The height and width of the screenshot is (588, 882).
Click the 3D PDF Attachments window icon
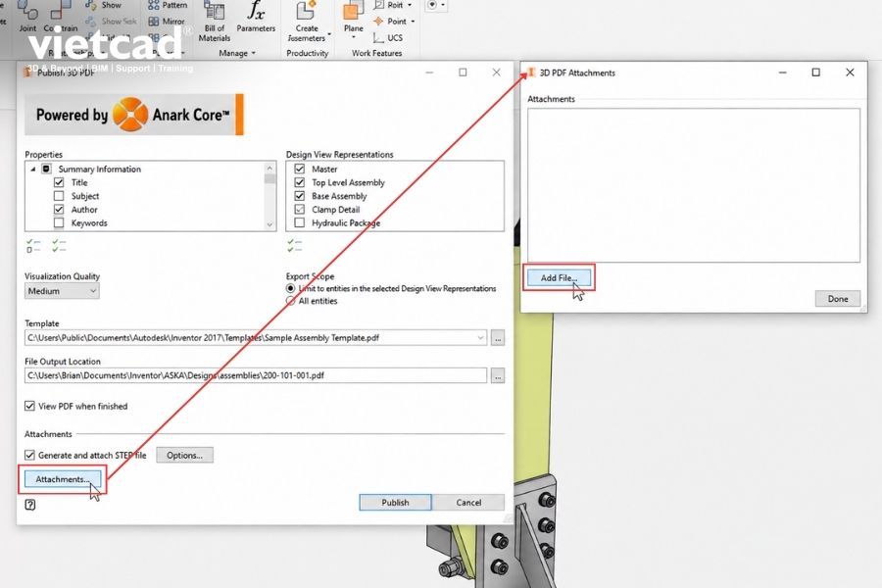pyautogui.click(x=530, y=73)
